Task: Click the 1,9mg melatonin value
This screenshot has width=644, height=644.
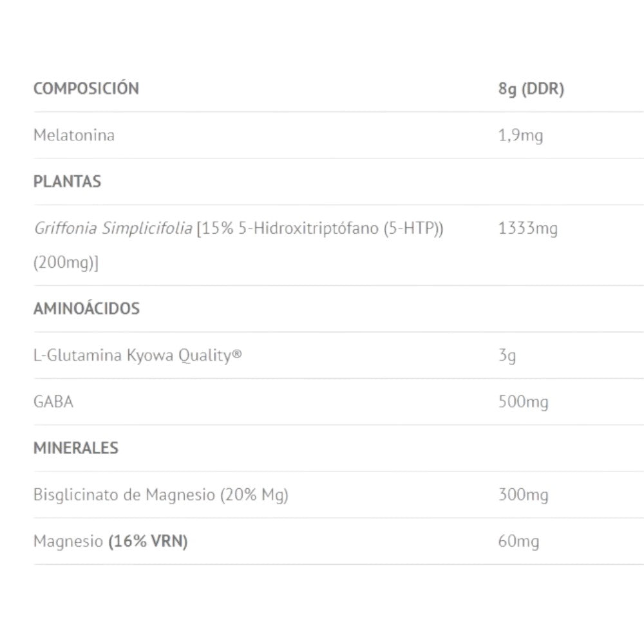Action: (520, 135)
